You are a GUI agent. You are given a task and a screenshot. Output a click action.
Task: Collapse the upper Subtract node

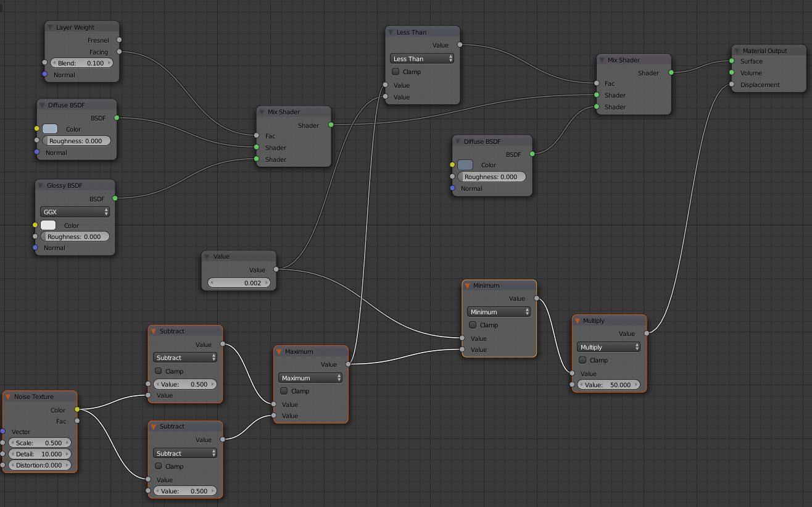point(154,331)
